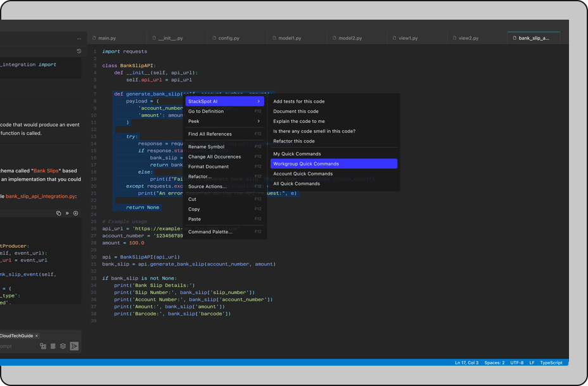Expand the StackSpot AI submenu arrow
588x386 pixels.
(x=259, y=101)
